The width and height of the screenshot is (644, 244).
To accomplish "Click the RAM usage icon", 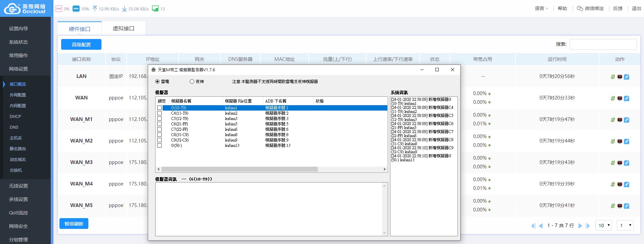I will [x=76, y=9].
